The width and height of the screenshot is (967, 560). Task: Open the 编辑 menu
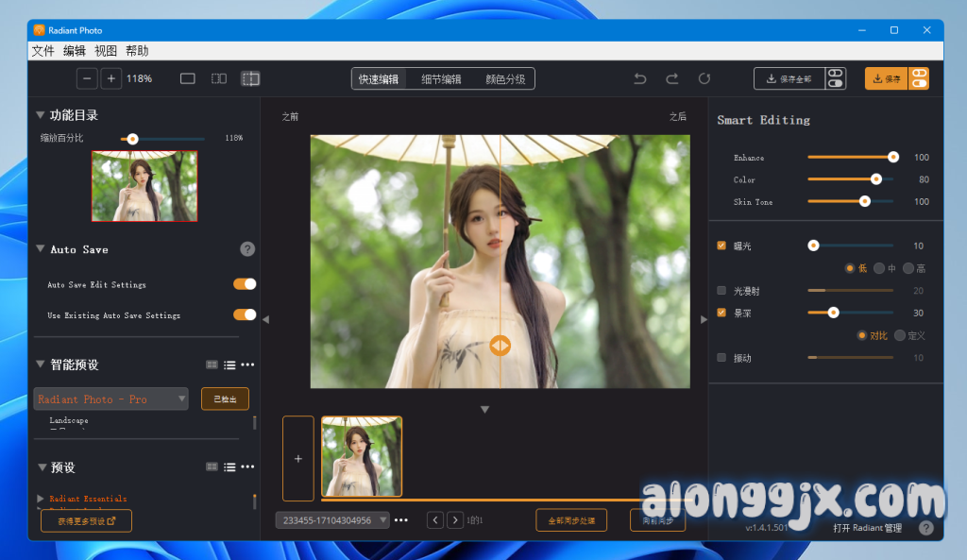(x=75, y=51)
